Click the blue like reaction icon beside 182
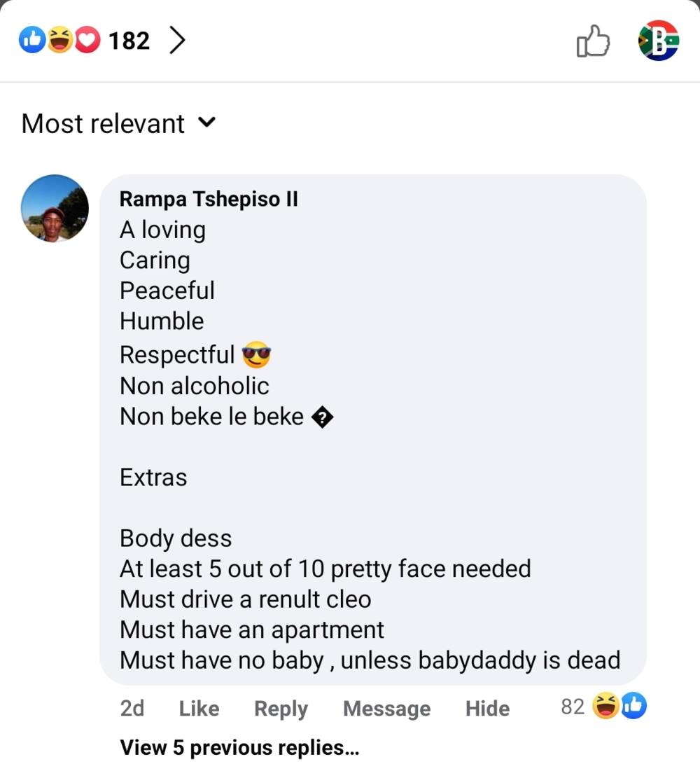This screenshot has width=700, height=771. tap(32, 41)
